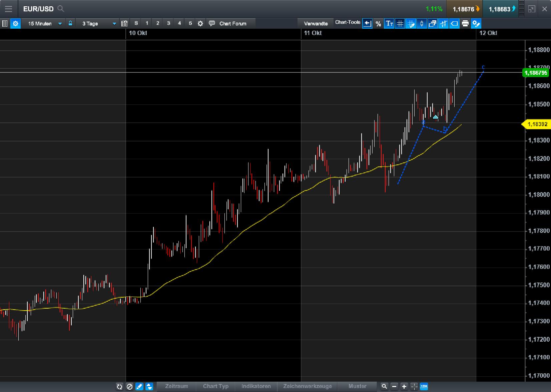This screenshot has width=551, height=392.
Task: Select the drawing pencil tool icon
Action: coord(139,386)
